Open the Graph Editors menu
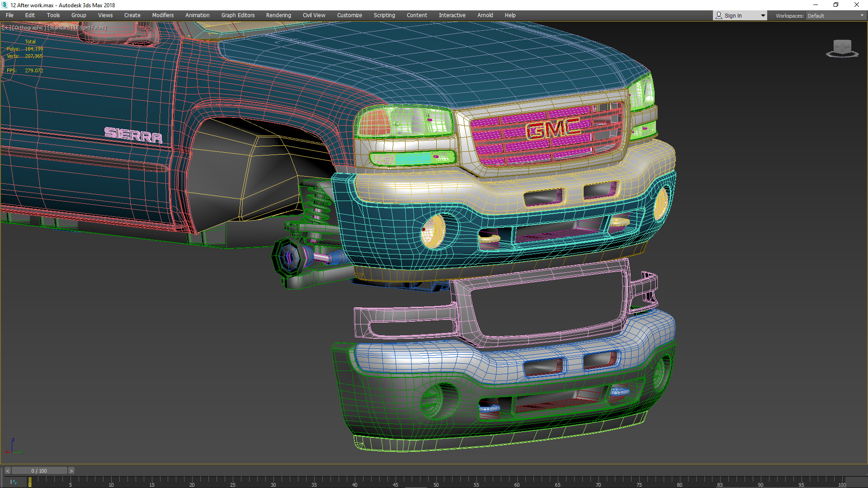The image size is (868, 488). coord(238,15)
